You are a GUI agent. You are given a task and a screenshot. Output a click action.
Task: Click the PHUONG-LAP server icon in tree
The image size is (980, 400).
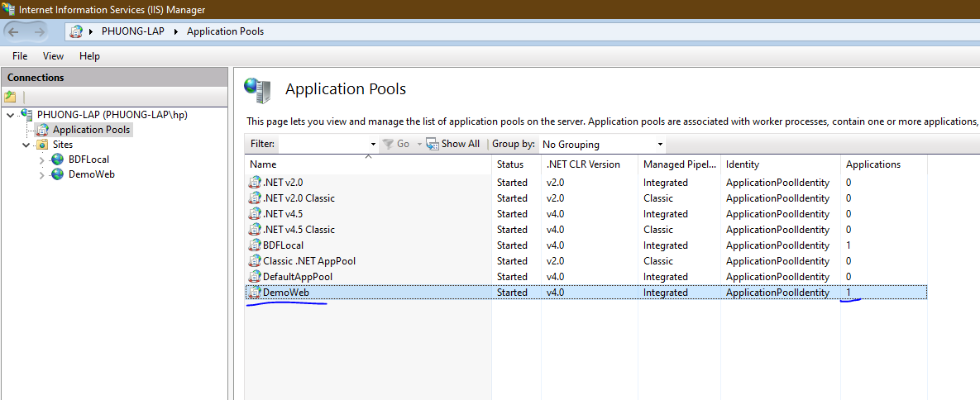click(x=26, y=114)
